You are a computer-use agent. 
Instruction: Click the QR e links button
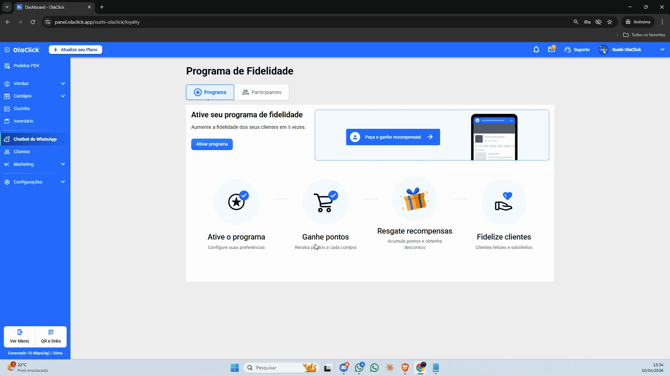click(x=51, y=336)
